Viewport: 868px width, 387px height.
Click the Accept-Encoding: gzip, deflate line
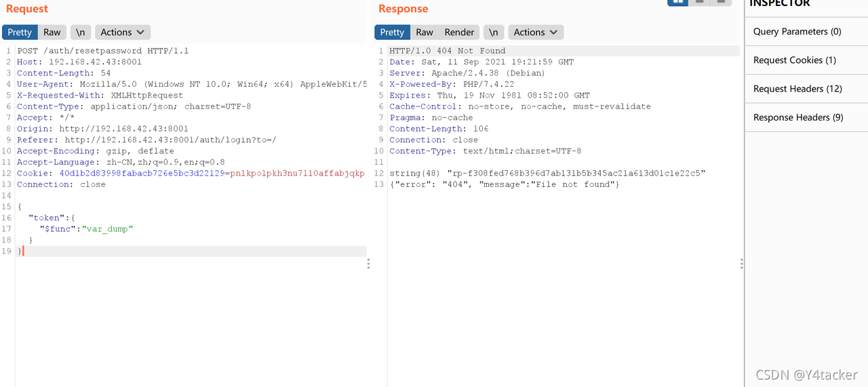pos(96,151)
